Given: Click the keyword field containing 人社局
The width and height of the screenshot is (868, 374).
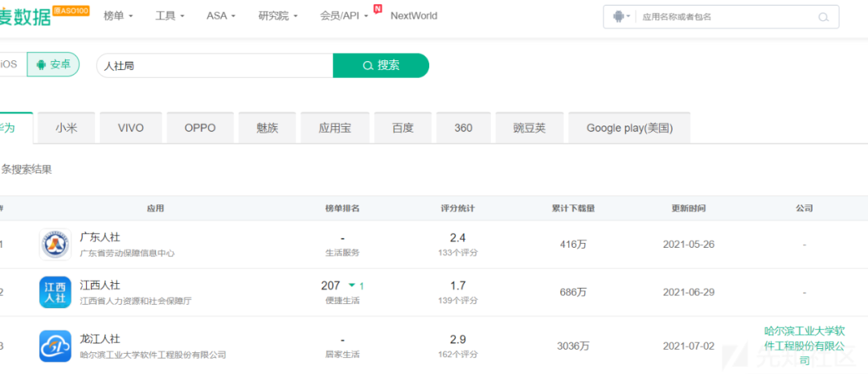Looking at the screenshot, I should coord(215,65).
